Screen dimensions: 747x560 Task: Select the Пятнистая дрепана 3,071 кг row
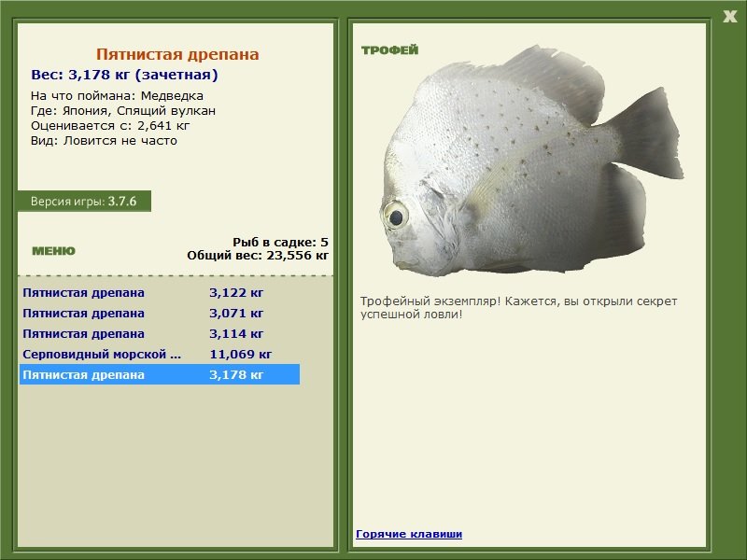pos(159,313)
